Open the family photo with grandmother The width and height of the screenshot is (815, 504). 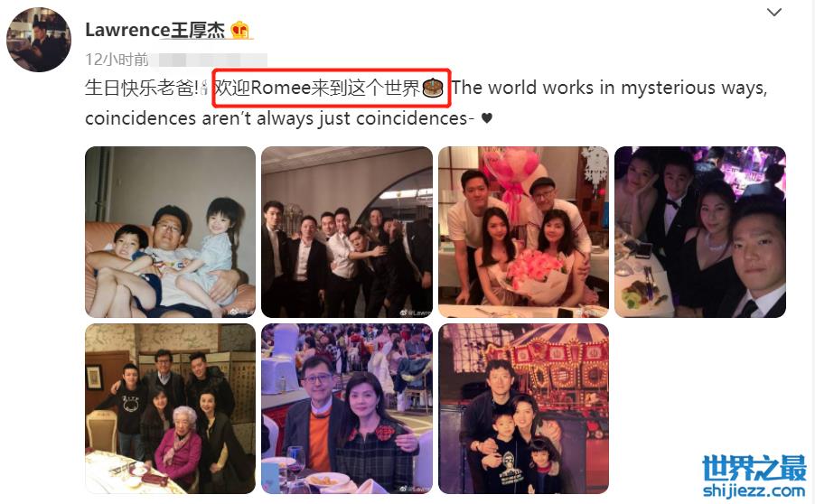[170, 408]
